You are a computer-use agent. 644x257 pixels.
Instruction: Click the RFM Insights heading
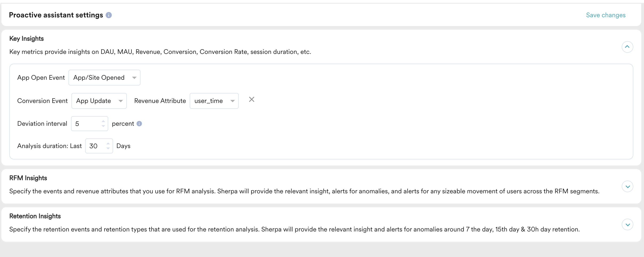(28, 178)
